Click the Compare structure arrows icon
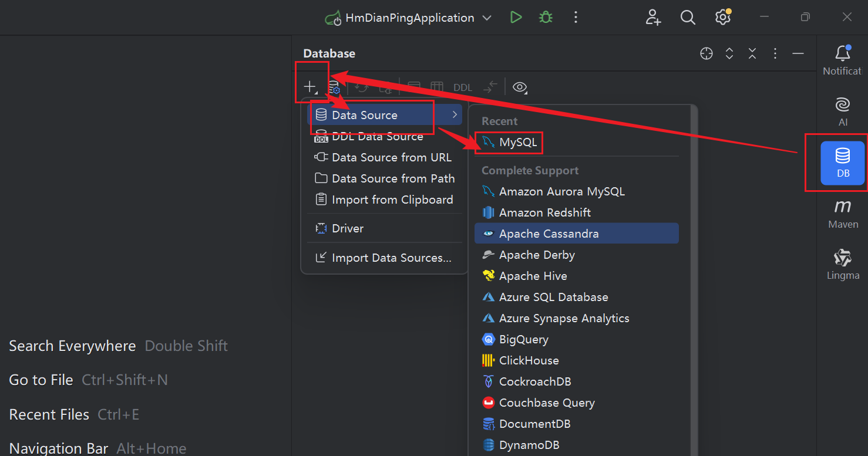Screen dimensions: 868x456 coord(490,87)
